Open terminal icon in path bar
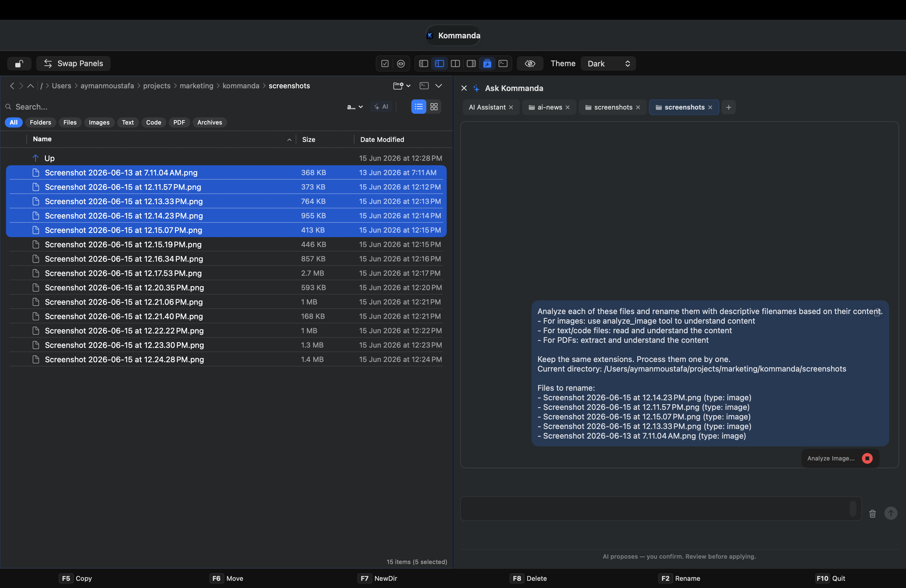The width and height of the screenshot is (906, 588). tap(424, 86)
